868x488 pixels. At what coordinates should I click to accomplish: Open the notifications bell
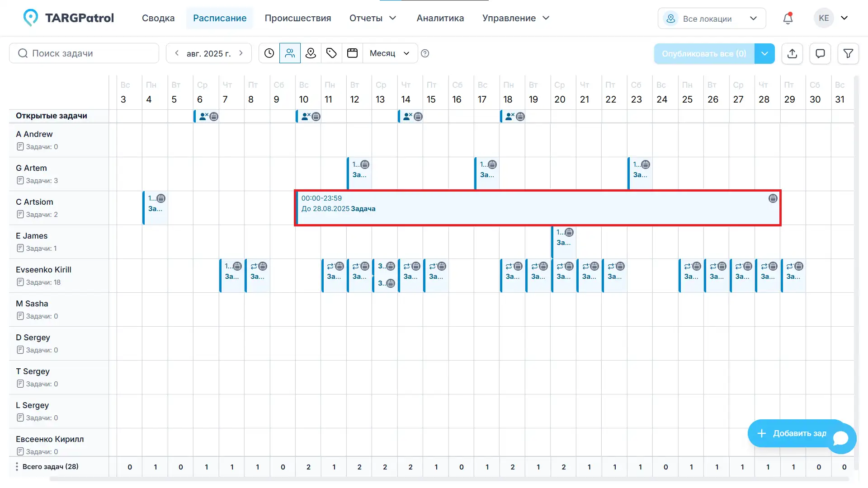pos(788,18)
